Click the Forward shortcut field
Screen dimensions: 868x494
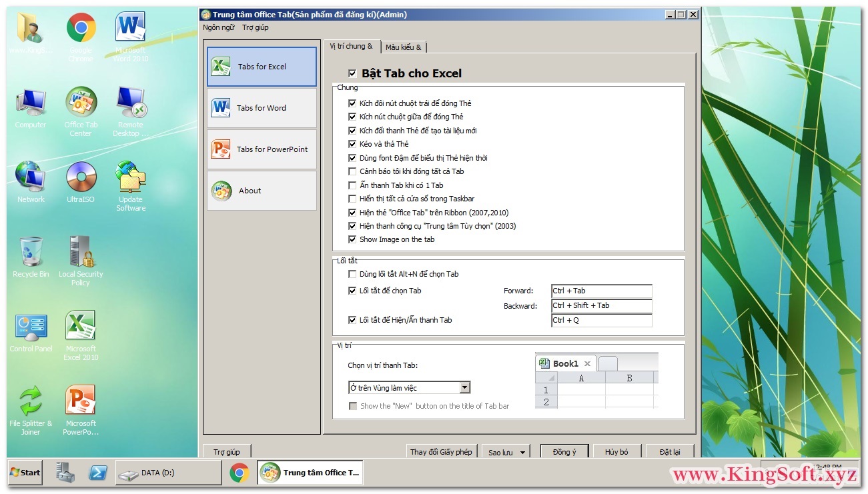[601, 291]
